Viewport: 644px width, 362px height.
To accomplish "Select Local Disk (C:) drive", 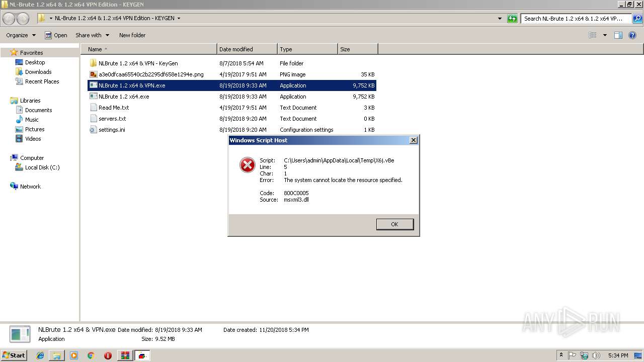I will point(42,167).
